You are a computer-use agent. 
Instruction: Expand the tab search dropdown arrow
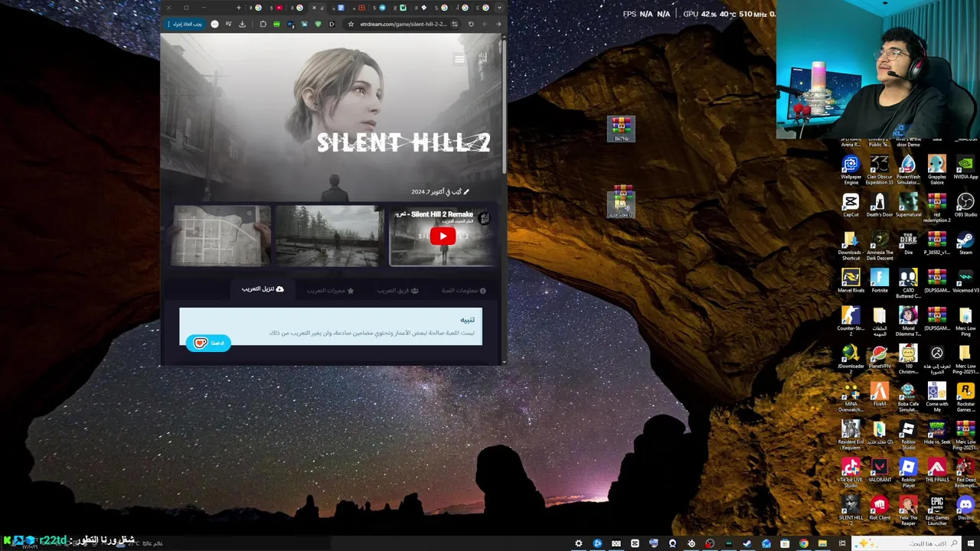coord(499,8)
